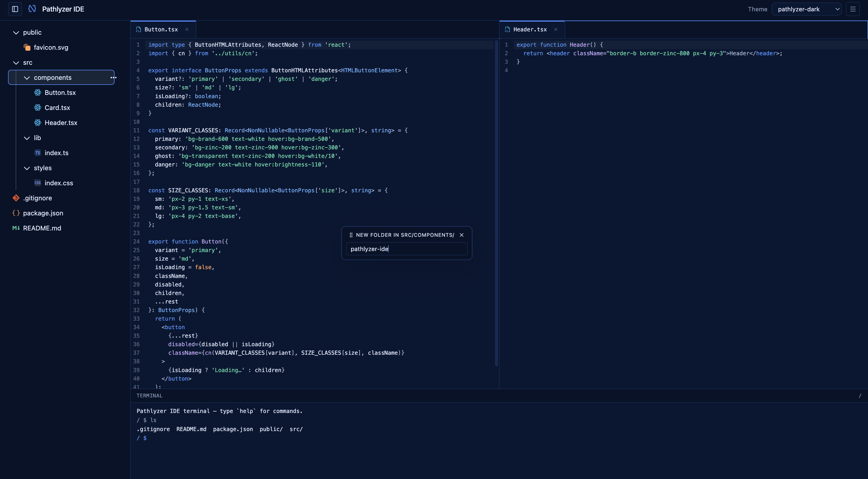Click 'ls' command in terminal output
Screen dimensions: 868x479
click(153, 420)
